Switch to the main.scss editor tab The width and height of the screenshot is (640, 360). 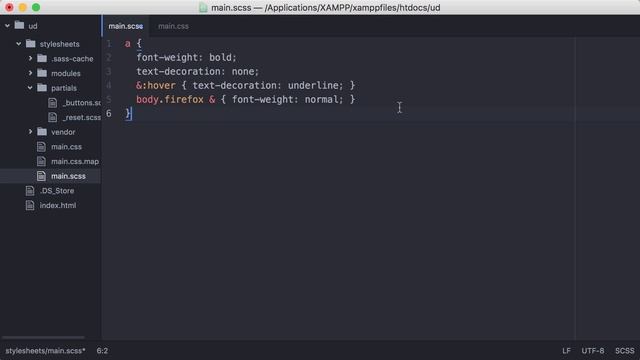coord(126,26)
